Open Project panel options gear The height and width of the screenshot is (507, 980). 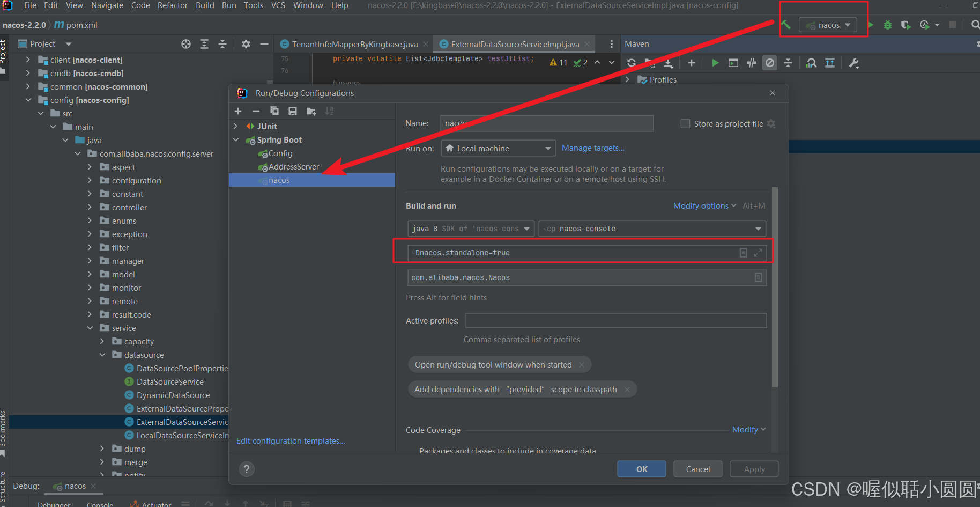click(246, 44)
